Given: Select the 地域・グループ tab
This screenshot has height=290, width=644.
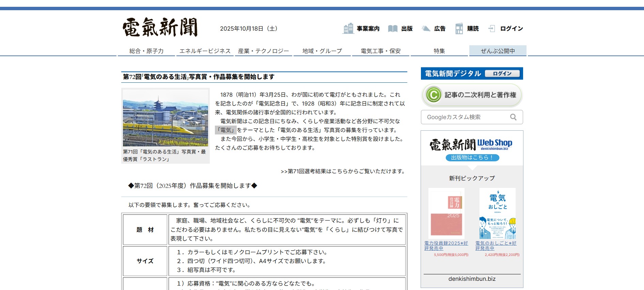Looking at the screenshot, I should tap(322, 51).
